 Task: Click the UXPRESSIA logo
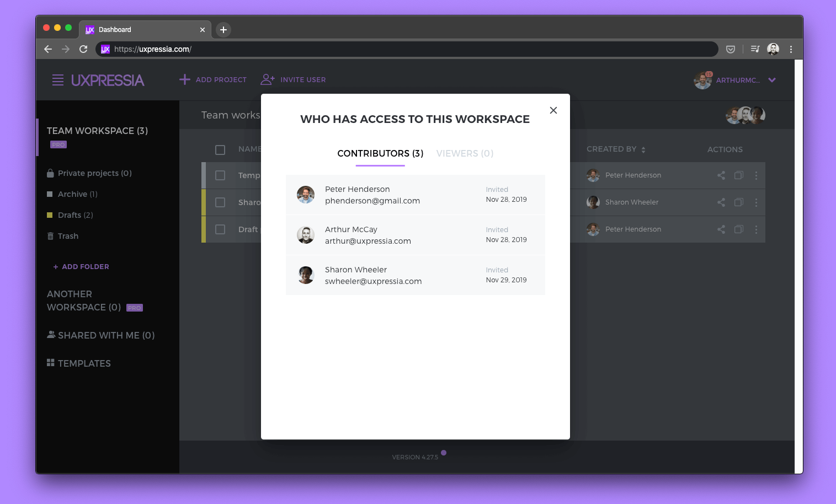point(108,80)
